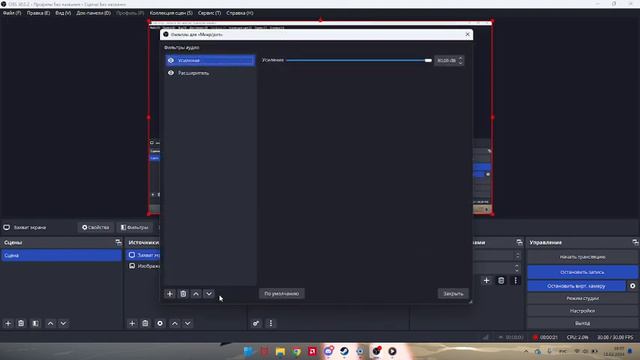Select the Расширитель filter row
Screen dimensions: 640x360
(210, 73)
